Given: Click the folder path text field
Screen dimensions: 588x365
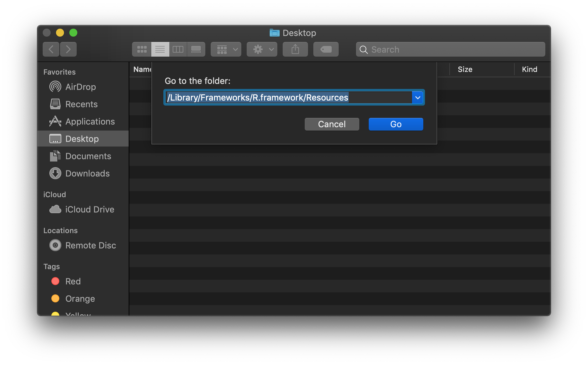Looking at the screenshot, I should coord(288,98).
